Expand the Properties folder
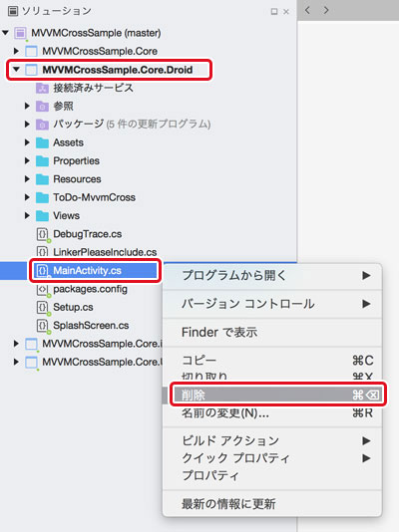The image size is (399, 532). click(x=27, y=161)
